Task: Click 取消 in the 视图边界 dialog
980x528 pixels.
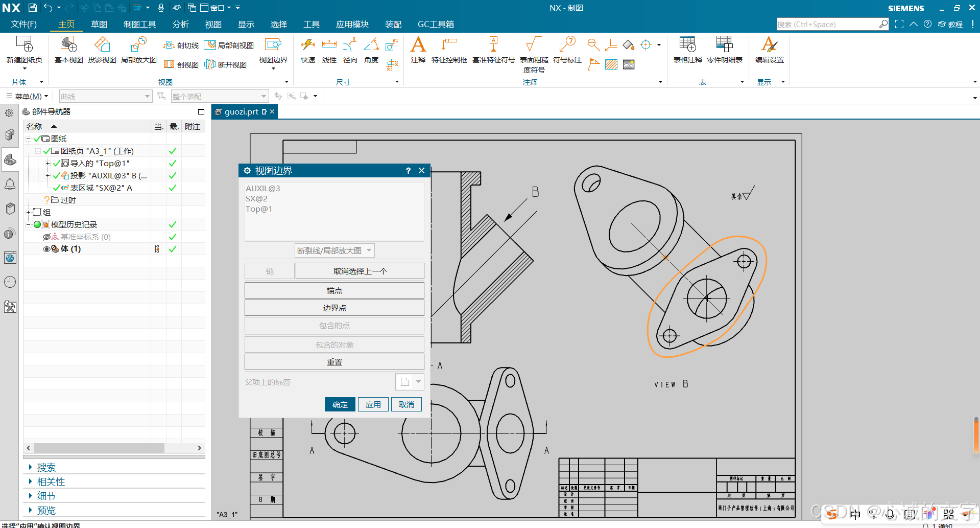Action: click(407, 404)
